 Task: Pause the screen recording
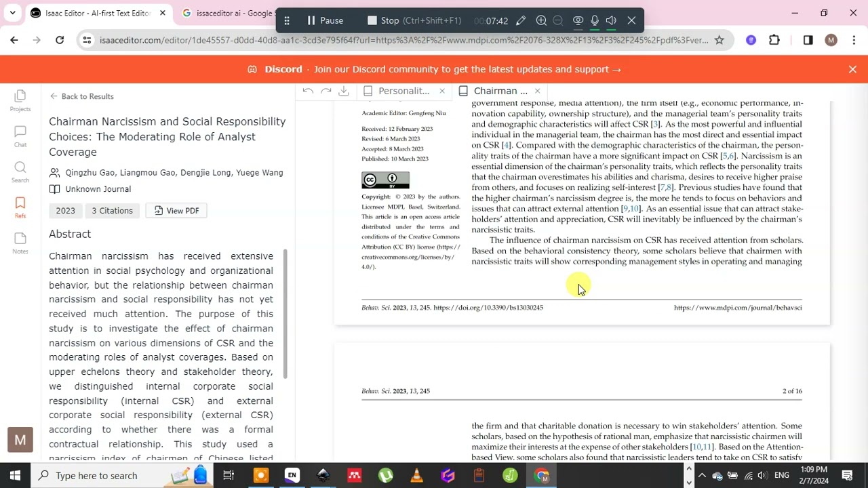[x=325, y=20]
